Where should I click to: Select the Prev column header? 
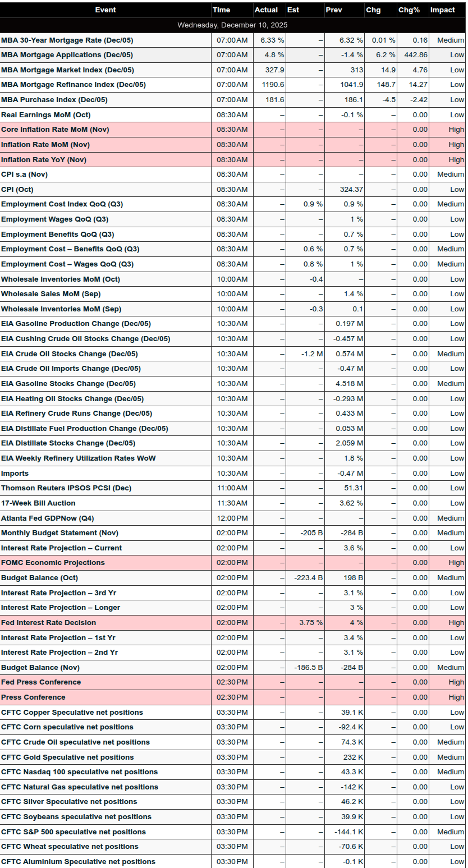pyautogui.click(x=333, y=10)
